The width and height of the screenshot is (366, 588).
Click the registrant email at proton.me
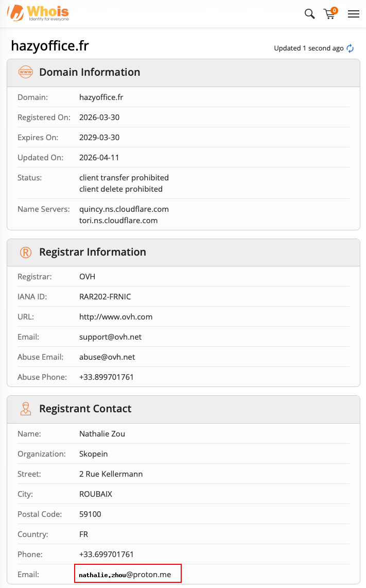125,575
